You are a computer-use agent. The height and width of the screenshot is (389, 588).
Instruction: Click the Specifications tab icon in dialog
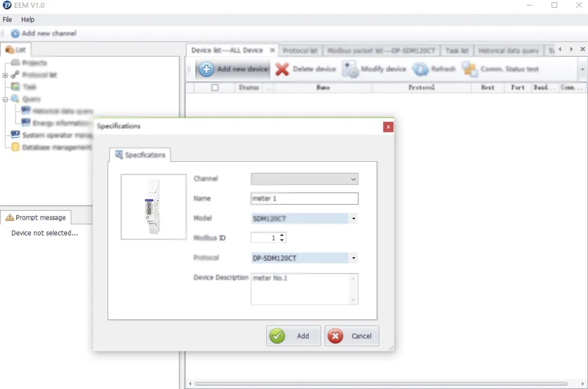119,155
